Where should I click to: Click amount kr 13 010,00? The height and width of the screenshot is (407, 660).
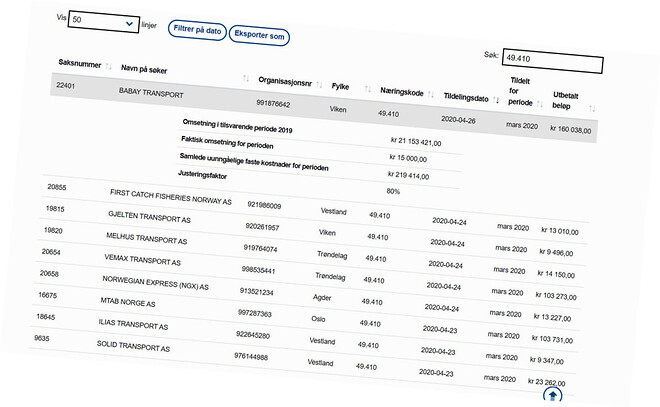pos(560,231)
